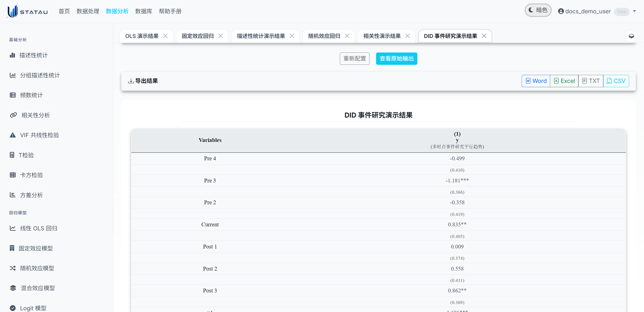Image resolution: width=644 pixels, height=312 pixels.
Task: Click the Post 1 value 0.009
Action: (x=457, y=246)
